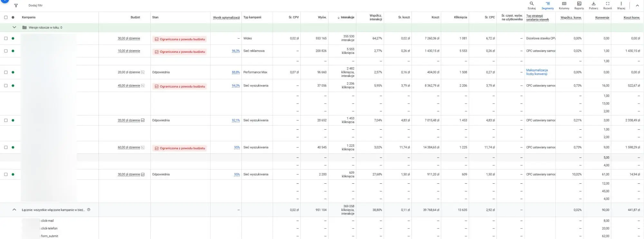Sort by the Koszt column header
The image size is (644, 239).
point(435,17)
